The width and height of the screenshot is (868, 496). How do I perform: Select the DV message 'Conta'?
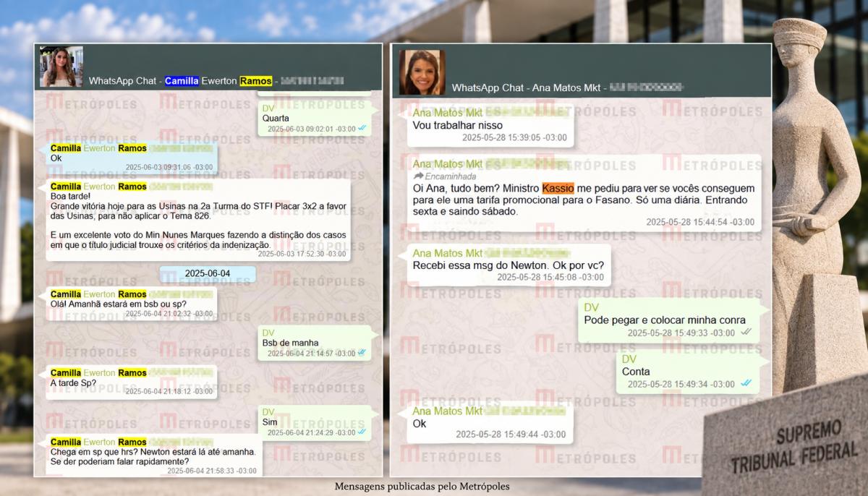[688, 372]
